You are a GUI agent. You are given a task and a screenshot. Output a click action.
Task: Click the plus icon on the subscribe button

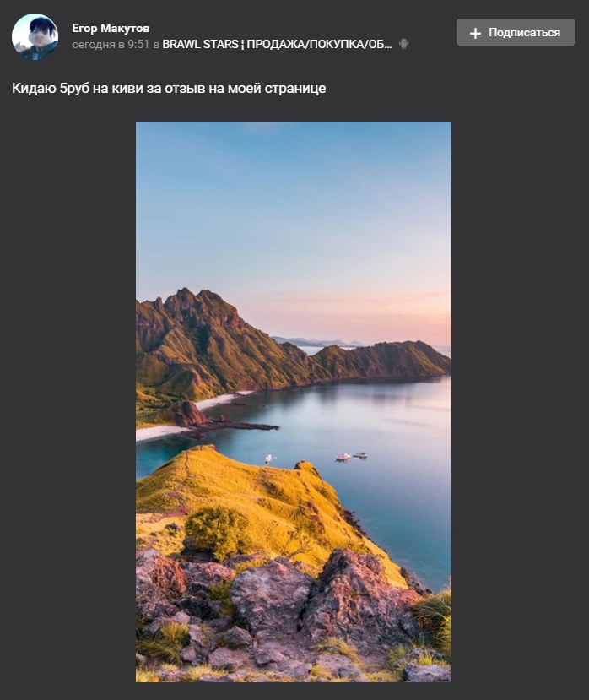(476, 33)
